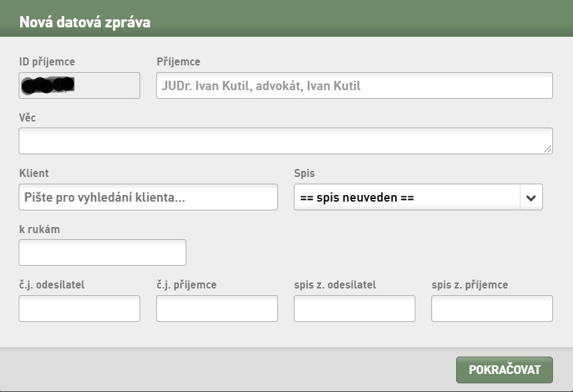The width and height of the screenshot is (573, 392).
Task: Click the 'Spis' field label
Action: click(305, 173)
